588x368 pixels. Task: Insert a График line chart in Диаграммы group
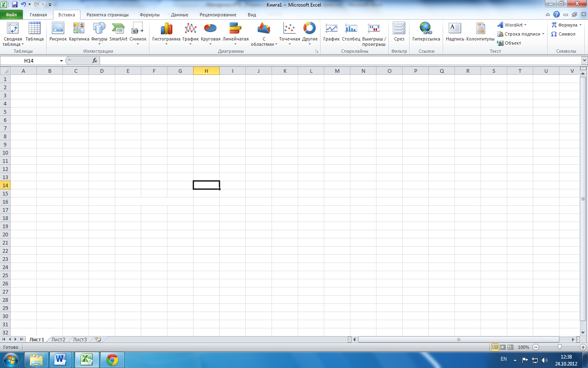191,34
